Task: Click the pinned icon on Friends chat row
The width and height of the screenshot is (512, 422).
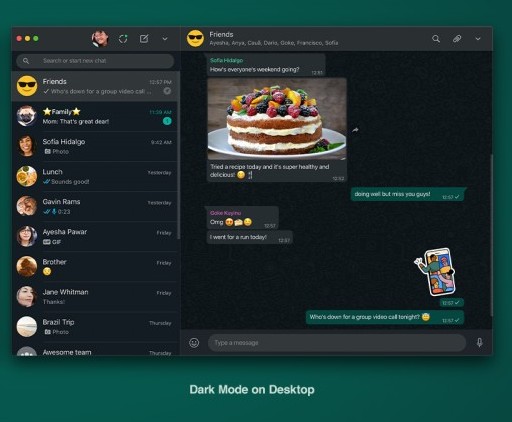Action: coord(167,91)
